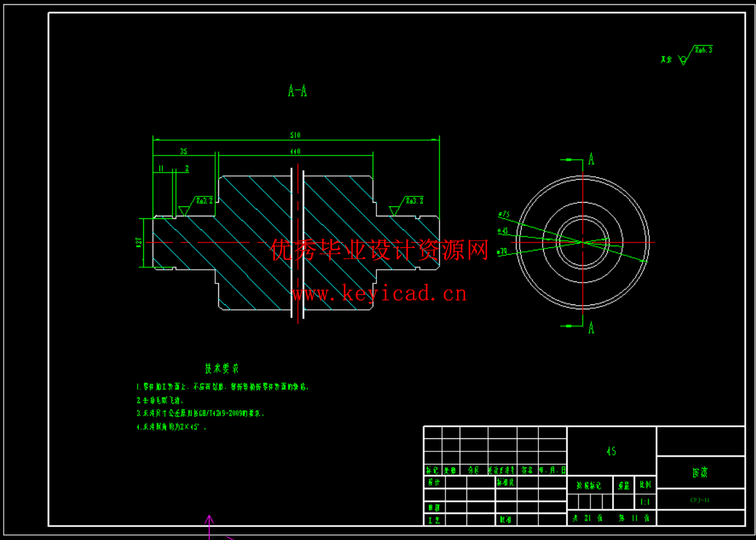756x540 pixels.
Task: Click the magenta UCS axis arrow
Action: (210, 526)
